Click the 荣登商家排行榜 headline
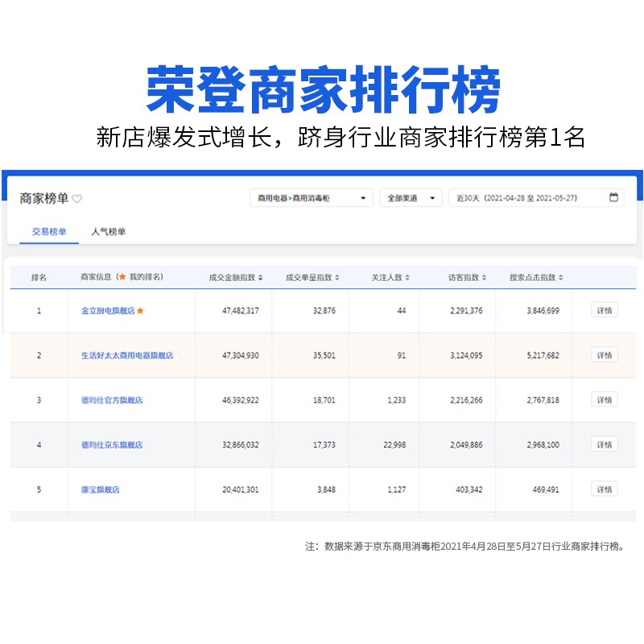 click(324, 89)
